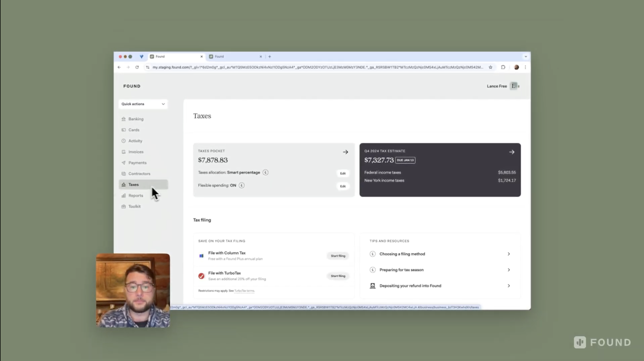The width and height of the screenshot is (644, 361).
Task: Open the tab search dropdown
Action: point(526,56)
